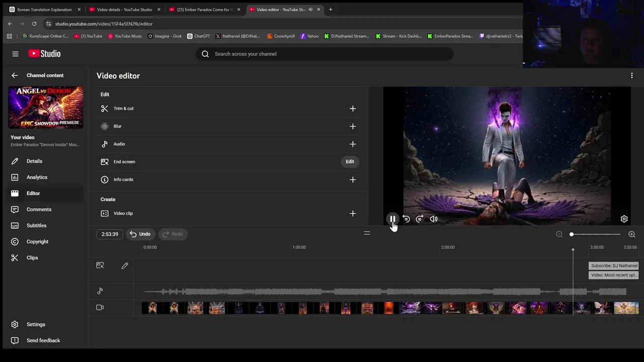Pause the video preview
Screen dimensions: 644x362
(x=392, y=219)
